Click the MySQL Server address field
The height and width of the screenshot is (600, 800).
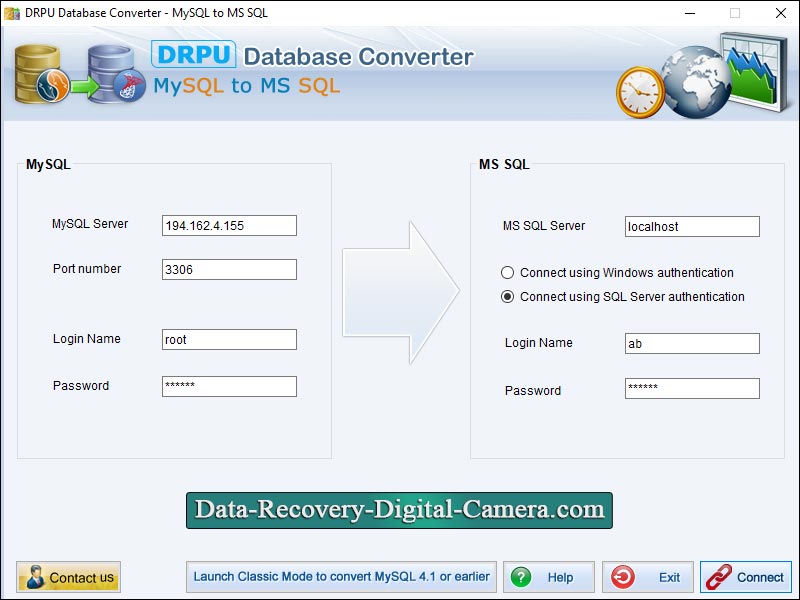(x=228, y=225)
